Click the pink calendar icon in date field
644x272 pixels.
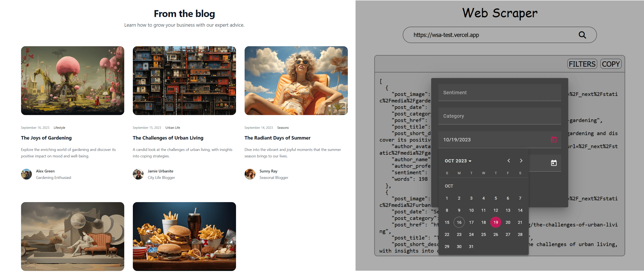554,140
